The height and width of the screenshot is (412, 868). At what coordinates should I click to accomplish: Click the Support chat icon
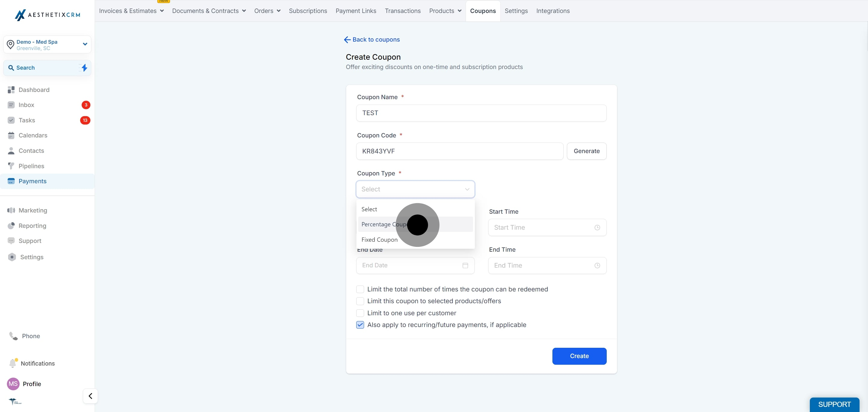tap(11, 241)
